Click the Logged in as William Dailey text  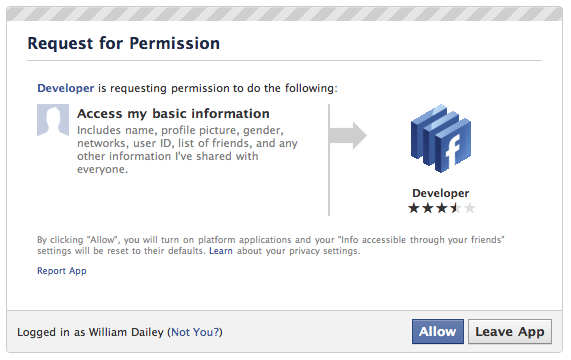(x=90, y=332)
